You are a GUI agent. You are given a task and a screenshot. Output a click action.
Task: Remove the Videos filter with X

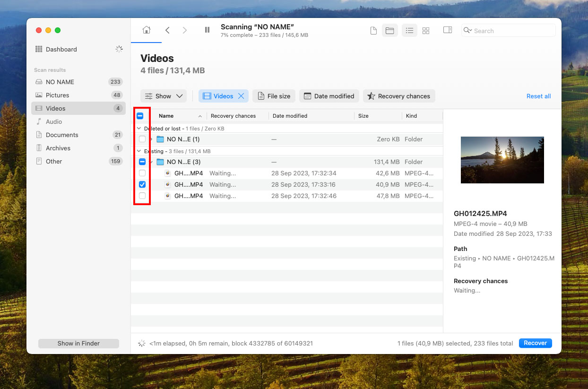point(241,96)
